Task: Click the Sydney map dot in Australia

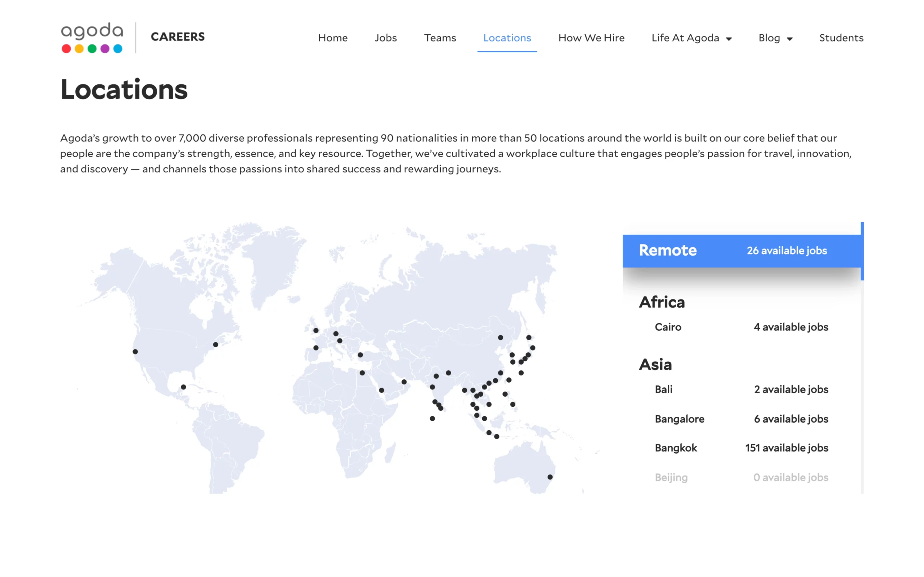Action: [550, 477]
